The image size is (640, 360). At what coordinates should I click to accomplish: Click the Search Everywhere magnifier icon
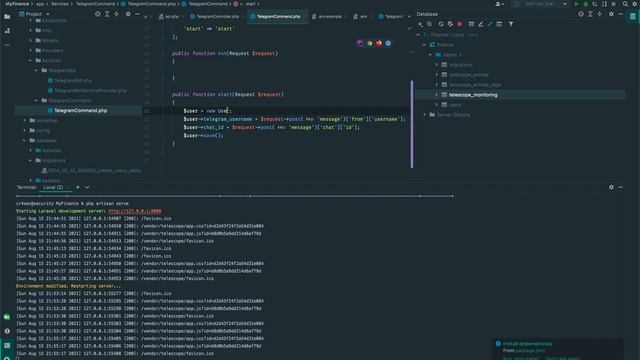(625, 4)
